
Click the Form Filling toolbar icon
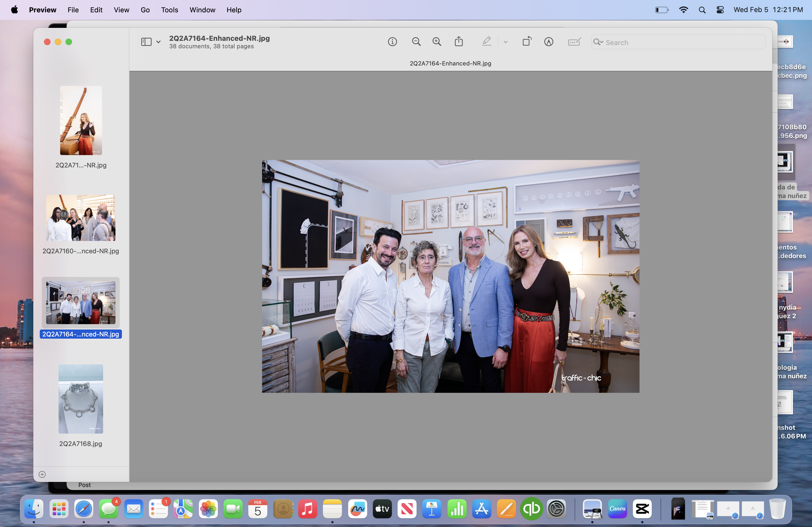click(x=574, y=42)
